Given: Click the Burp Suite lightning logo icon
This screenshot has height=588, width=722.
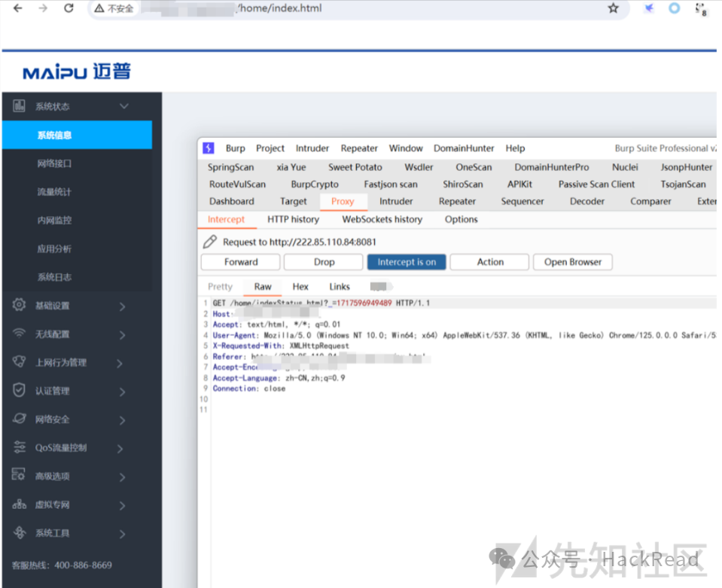Looking at the screenshot, I should click(x=209, y=148).
